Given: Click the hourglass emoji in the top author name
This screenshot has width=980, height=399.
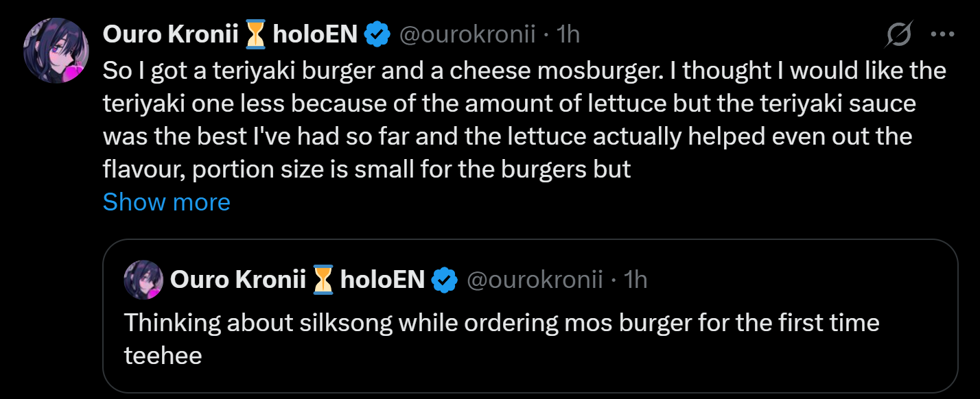Looking at the screenshot, I should (x=255, y=34).
